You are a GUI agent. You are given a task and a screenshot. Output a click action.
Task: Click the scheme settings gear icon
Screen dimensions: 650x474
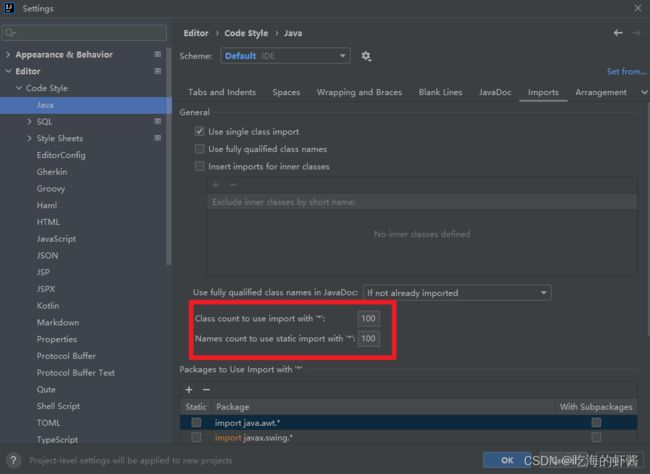pos(366,56)
